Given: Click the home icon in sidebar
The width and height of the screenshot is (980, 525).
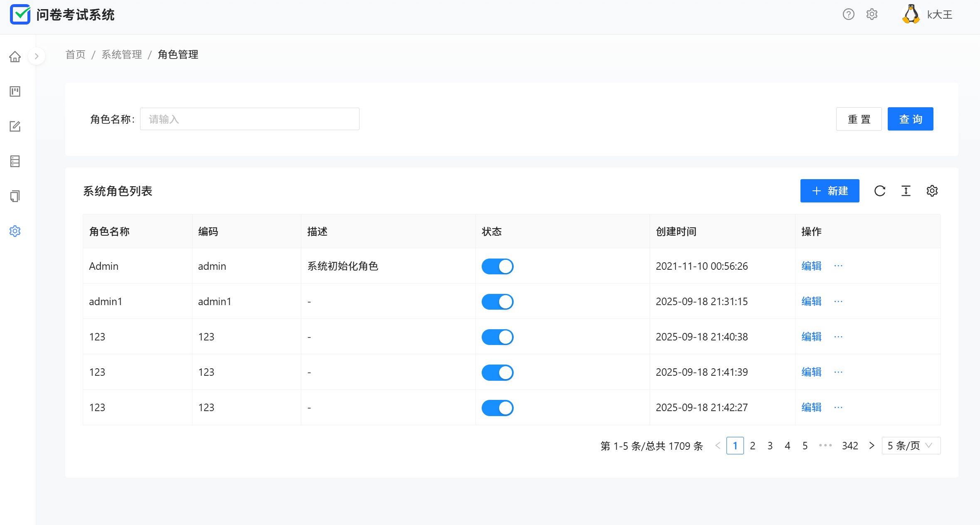Looking at the screenshot, I should [15, 57].
